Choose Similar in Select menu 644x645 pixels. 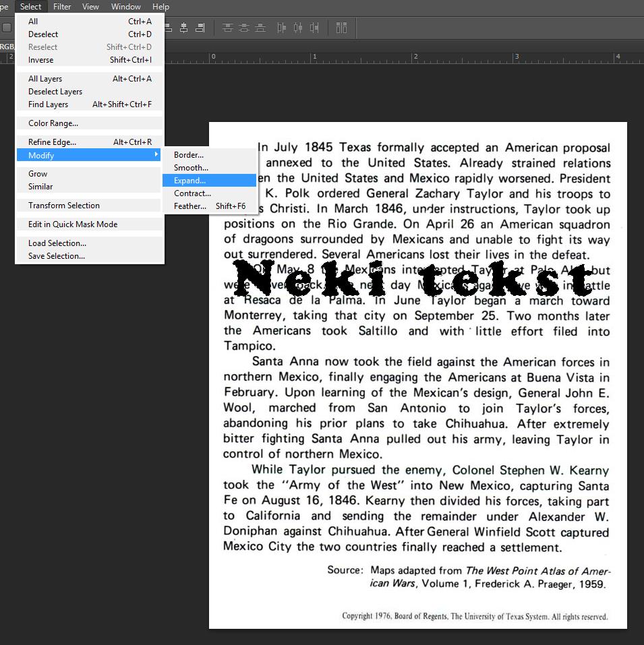(90, 186)
